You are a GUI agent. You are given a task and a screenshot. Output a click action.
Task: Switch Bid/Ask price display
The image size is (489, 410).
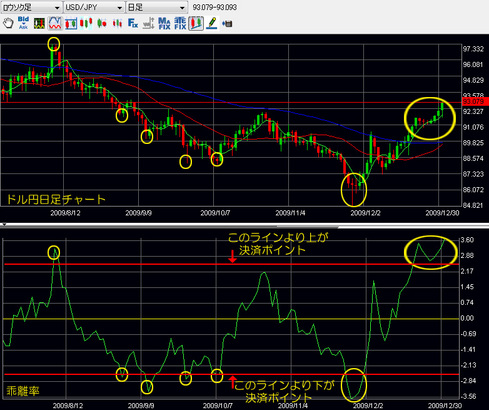[23, 23]
